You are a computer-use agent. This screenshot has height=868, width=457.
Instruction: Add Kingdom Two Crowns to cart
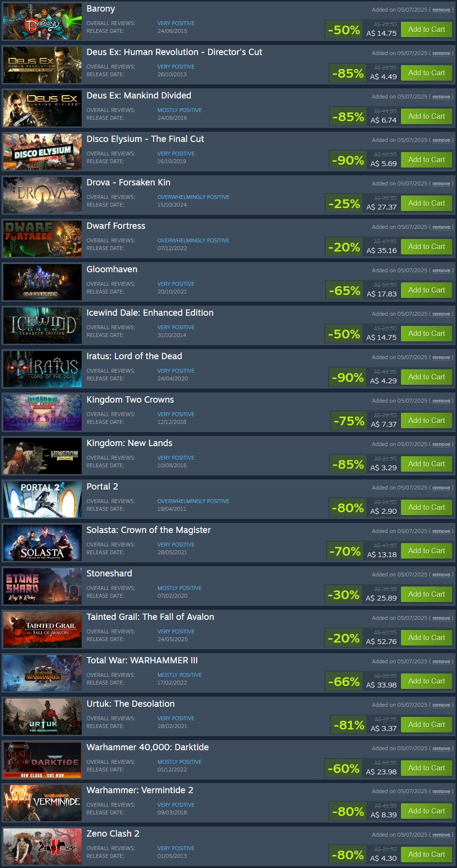[x=427, y=420]
